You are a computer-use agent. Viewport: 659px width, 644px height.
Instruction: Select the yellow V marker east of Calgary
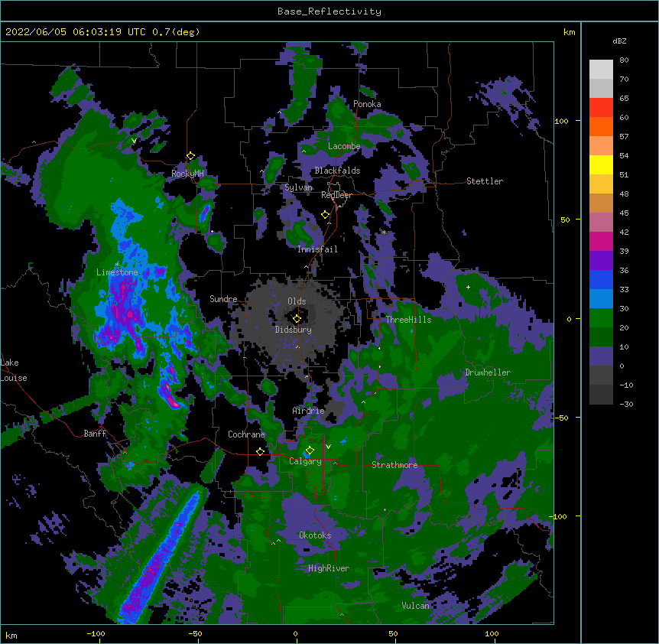[328, 447]
